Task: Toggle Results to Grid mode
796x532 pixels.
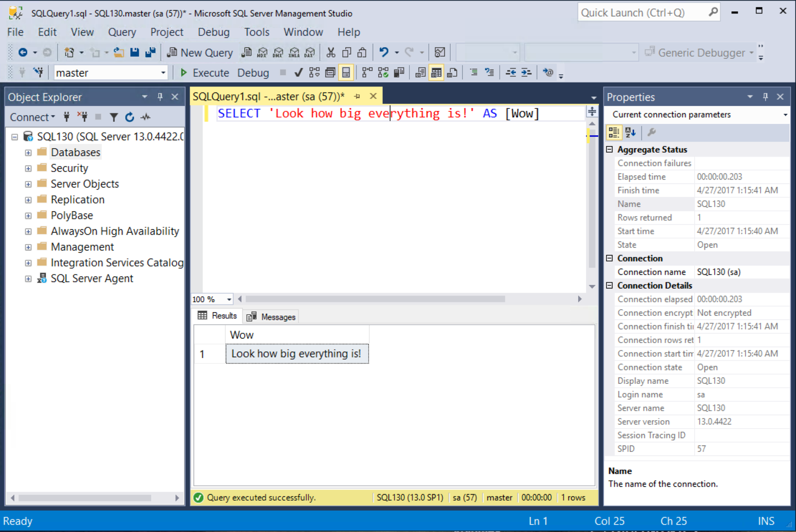Action: [x=436, y=73]
